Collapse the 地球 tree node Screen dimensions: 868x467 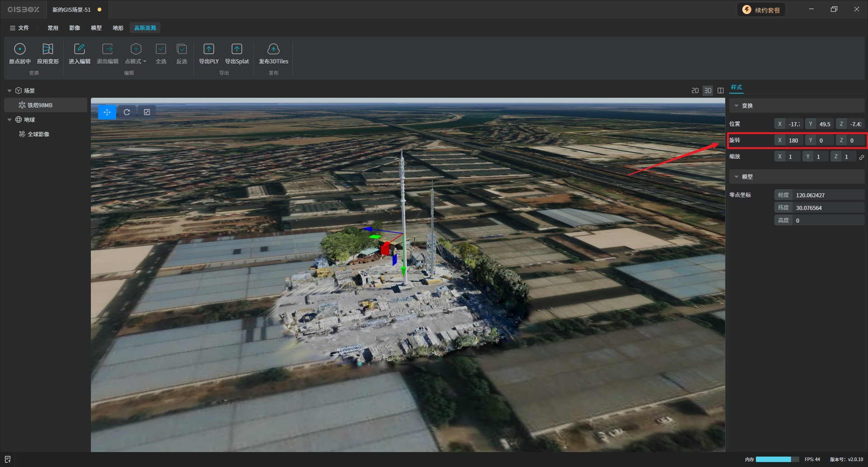pyautogui.click(x=9, y=120)
